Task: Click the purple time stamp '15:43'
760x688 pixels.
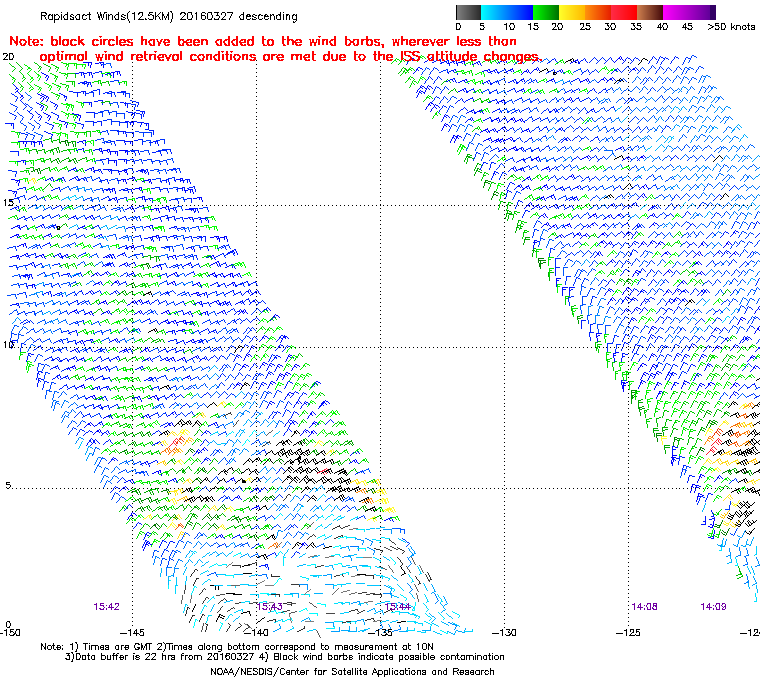Action: (269, 607)
